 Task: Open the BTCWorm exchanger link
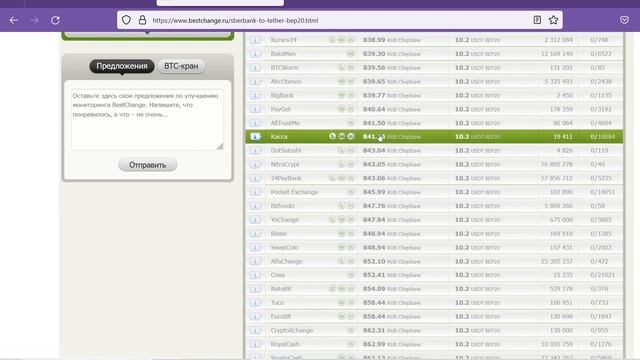point(284,68)
